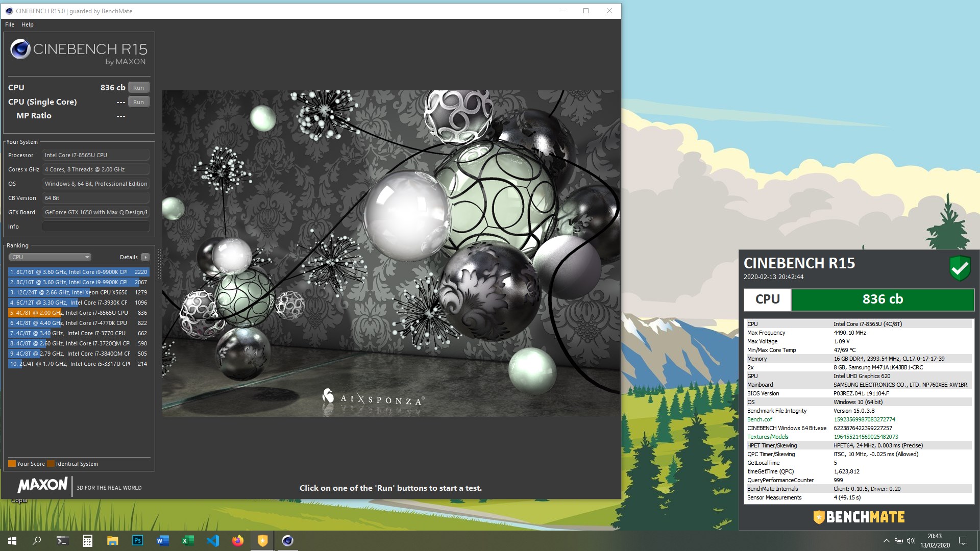The image size is (980, 551).
Task: Click the Max Frequency 4490.10 MHz value
Action: point(849,333)
